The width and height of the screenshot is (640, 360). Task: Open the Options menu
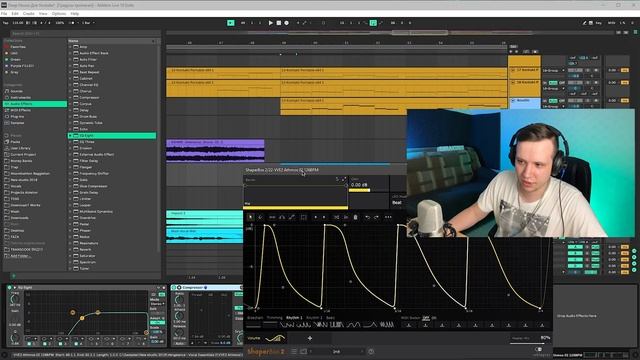(59, 13)
